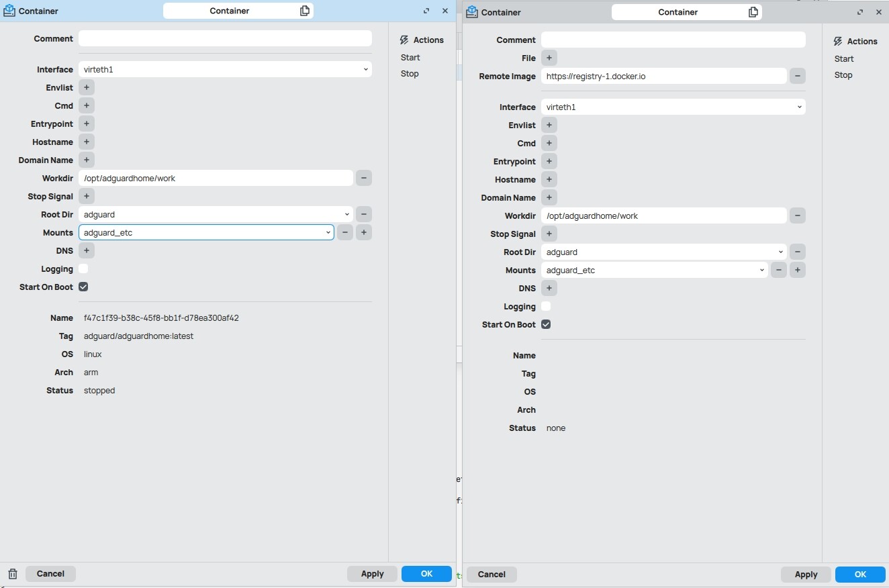Image resolution: width=889 pixels, height=588 pixels.
Task: Click Apply in right Container window
Action: [806, 575]
